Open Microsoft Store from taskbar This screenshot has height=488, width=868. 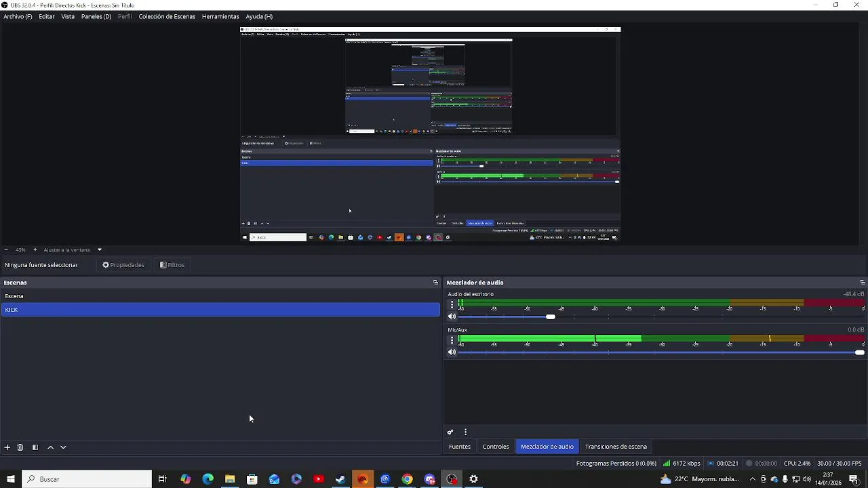coord(252,479)
